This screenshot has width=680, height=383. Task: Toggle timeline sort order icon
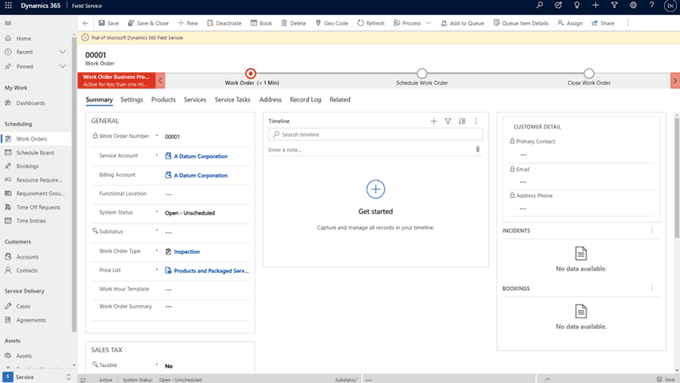click(x=462, y=121)
